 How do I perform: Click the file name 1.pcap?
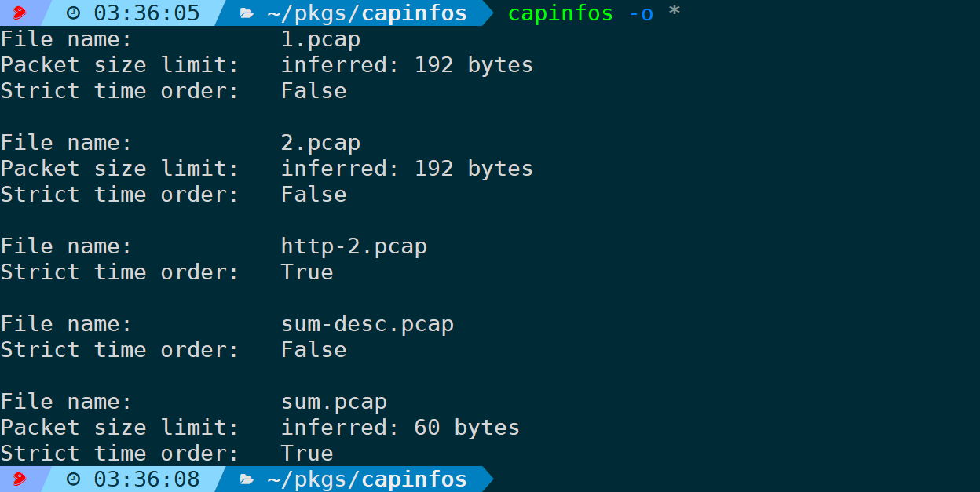(320, 39)
